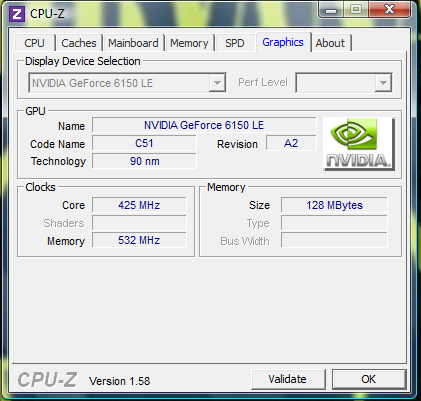Open the SPD tab

pyautogui.click(x=235, y=43)
